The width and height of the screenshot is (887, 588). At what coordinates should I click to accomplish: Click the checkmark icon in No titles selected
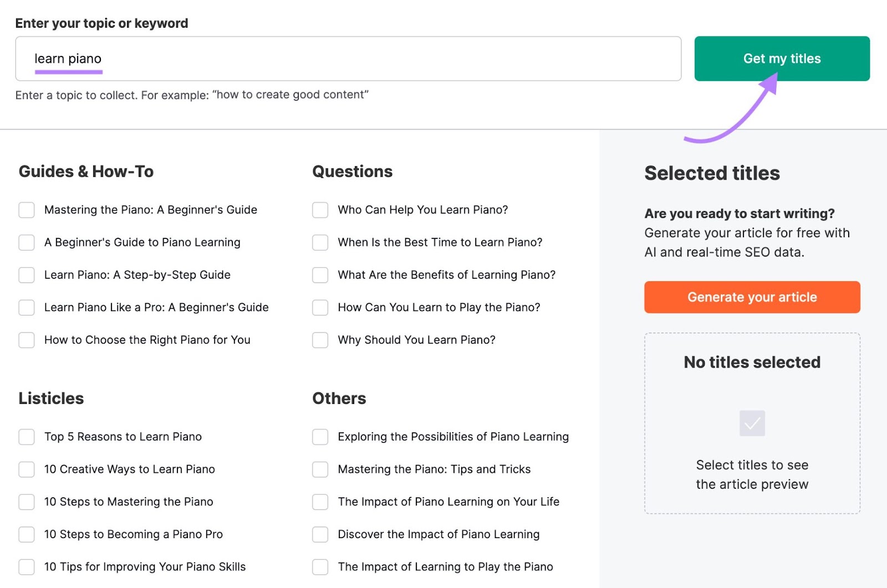pyautogui.click(x=752, y=423)
